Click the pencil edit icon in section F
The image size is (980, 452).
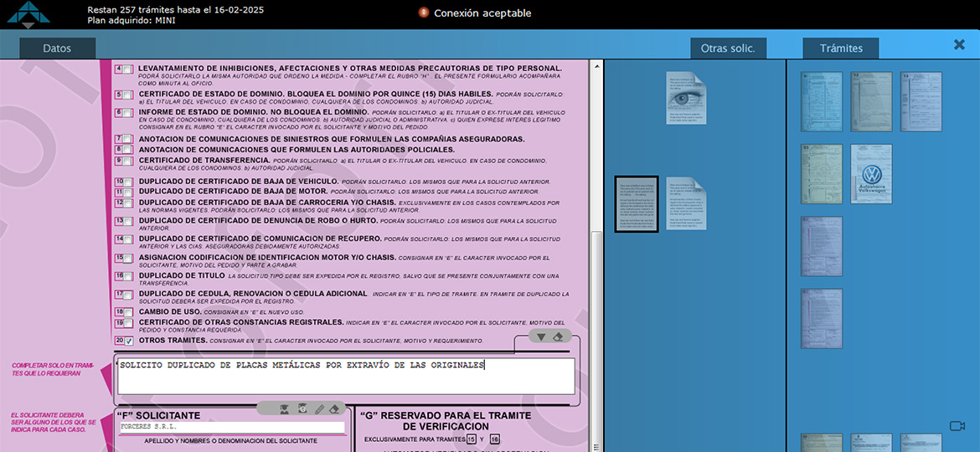click(x=318, y=408)
